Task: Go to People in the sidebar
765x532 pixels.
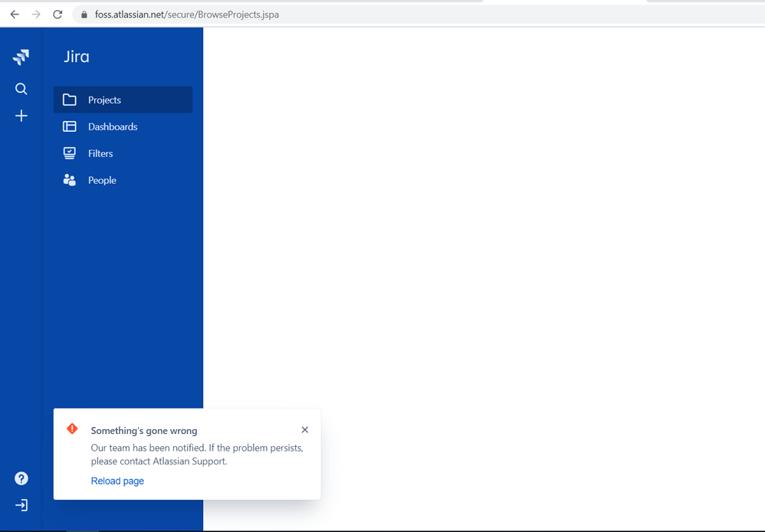Action: click(123, 180)
